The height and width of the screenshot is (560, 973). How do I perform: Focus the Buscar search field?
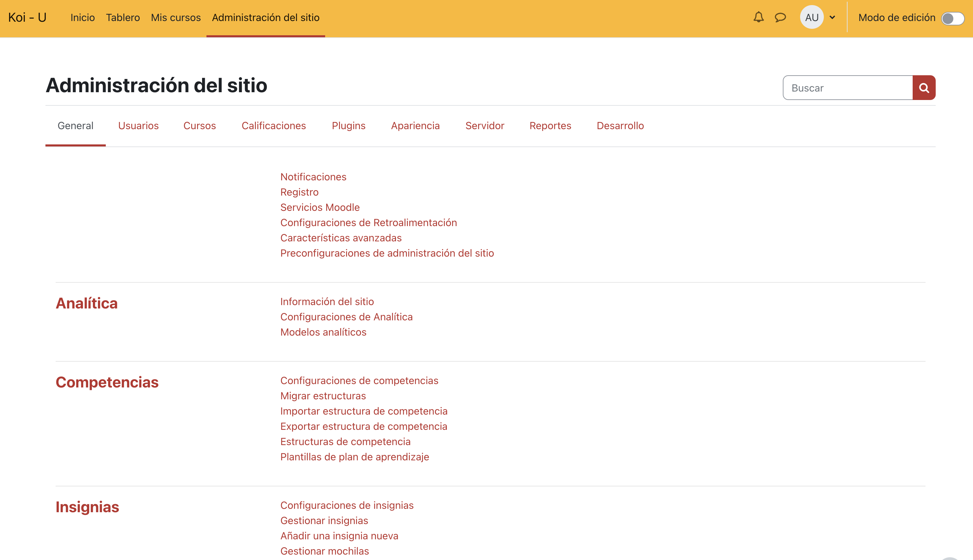click(847, 88)
